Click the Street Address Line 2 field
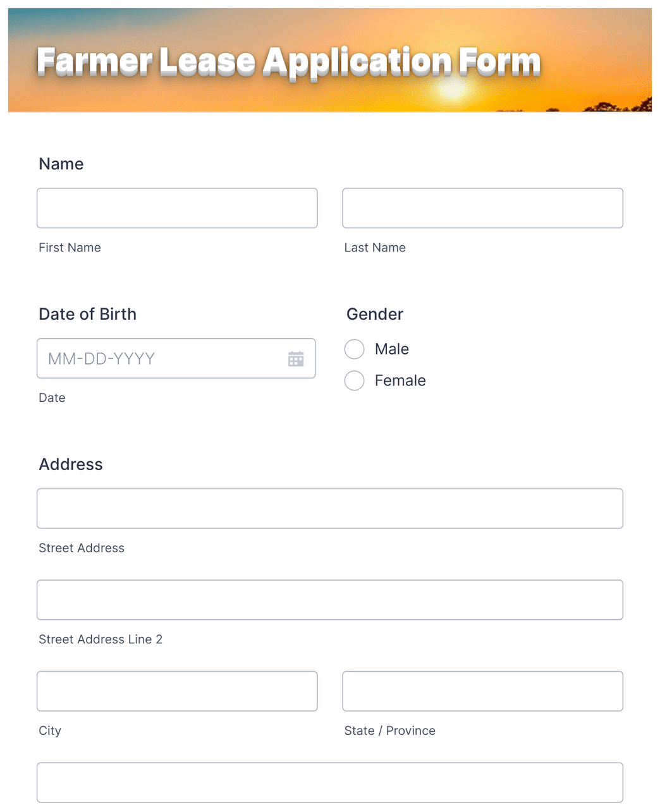The height and width of the screenshot is (812, 660). (x=330, y=600)
